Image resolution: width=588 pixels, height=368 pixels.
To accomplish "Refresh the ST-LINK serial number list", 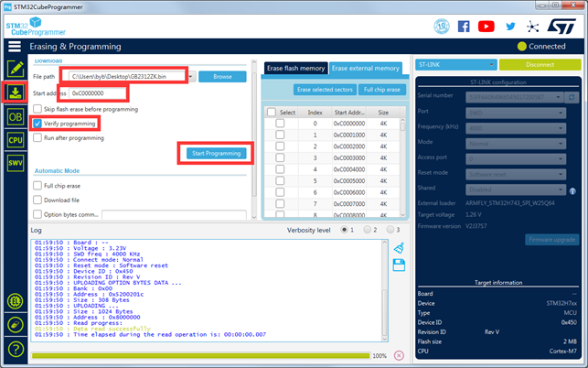I will coord(572,97).
